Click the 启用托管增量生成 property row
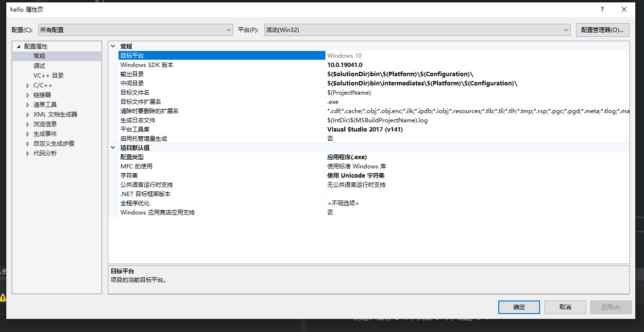The height and width of the screenshot is (332, 644). (x=374, y=139)
